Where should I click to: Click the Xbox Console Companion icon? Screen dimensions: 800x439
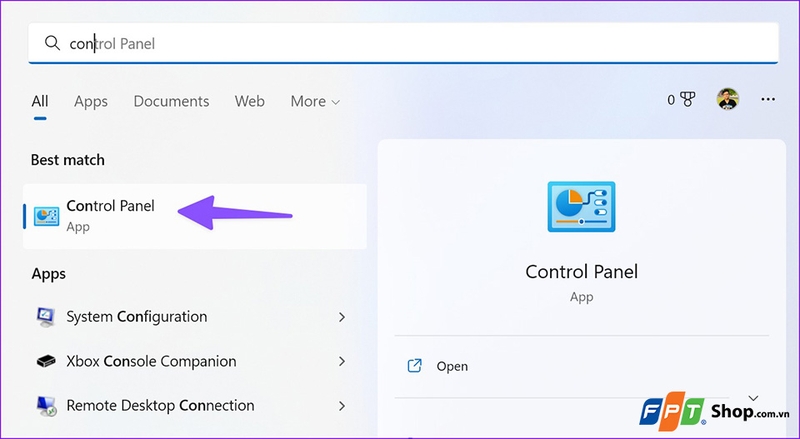point(46,362)
